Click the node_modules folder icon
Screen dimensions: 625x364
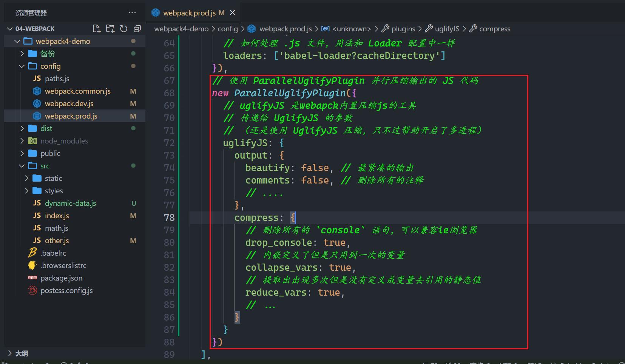(x=32, y=141)
